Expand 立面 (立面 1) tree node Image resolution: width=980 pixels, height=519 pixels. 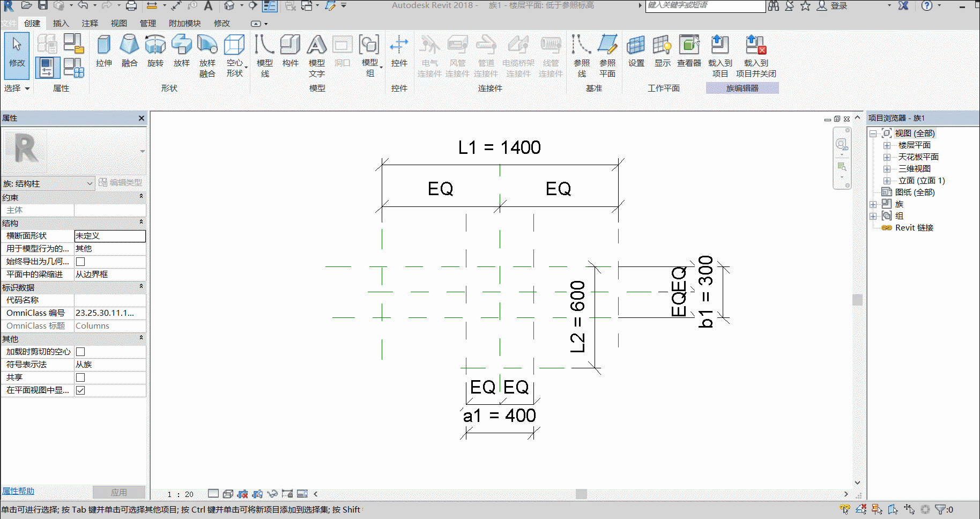tap(887, 181)
